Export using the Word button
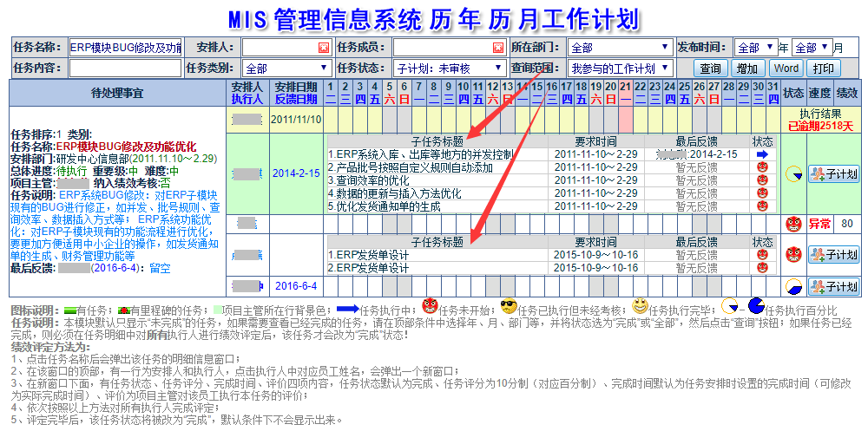 [x=786, y=69]
